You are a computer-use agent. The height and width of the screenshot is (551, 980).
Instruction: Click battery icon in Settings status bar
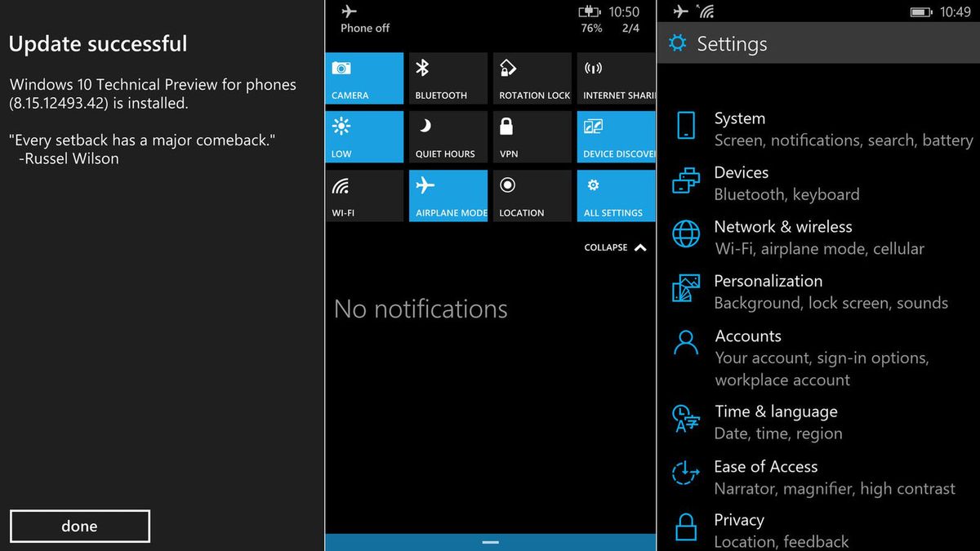click(x=921, y=12)
